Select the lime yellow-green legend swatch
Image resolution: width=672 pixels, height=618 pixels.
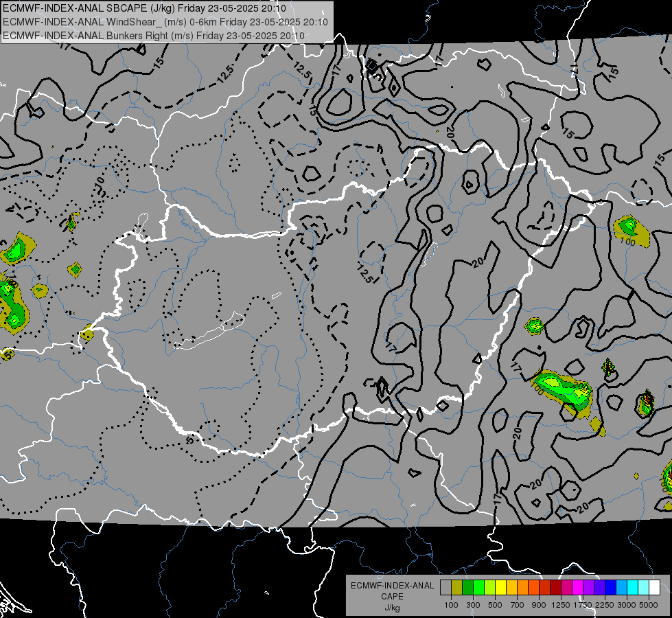click(489, 588)
